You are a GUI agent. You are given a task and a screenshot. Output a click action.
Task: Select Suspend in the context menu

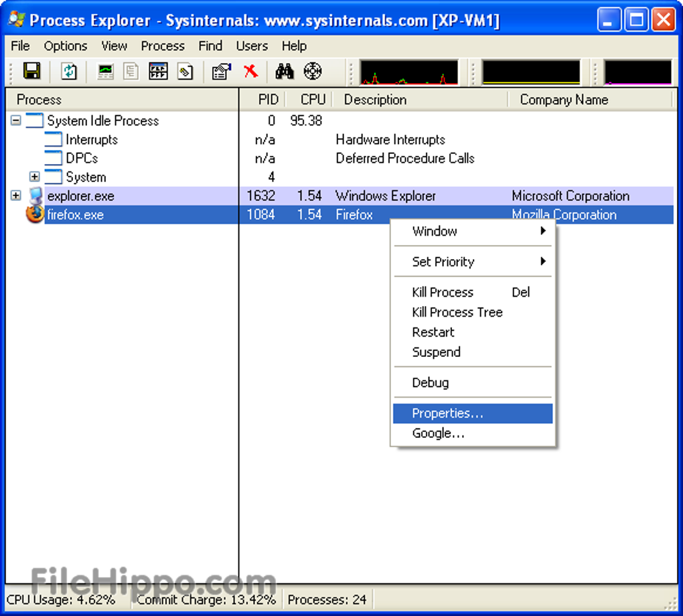tap(437, 352)
